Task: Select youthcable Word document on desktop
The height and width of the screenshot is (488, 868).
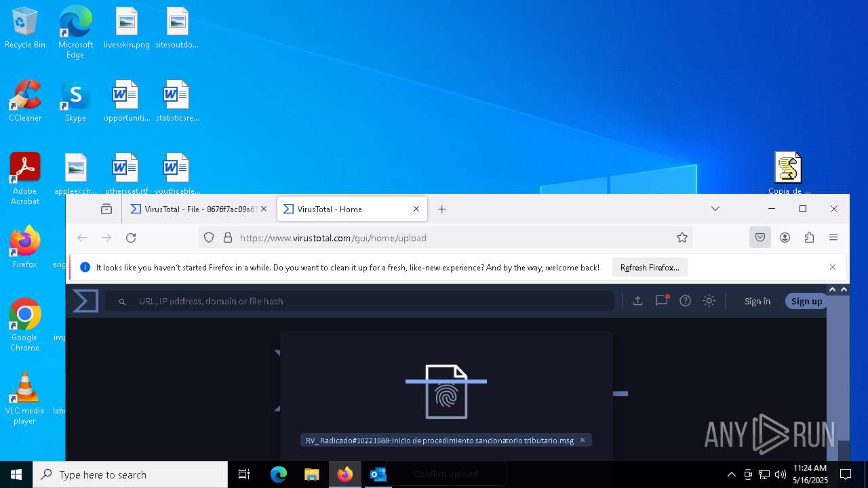Action: [x=177, y=174]
